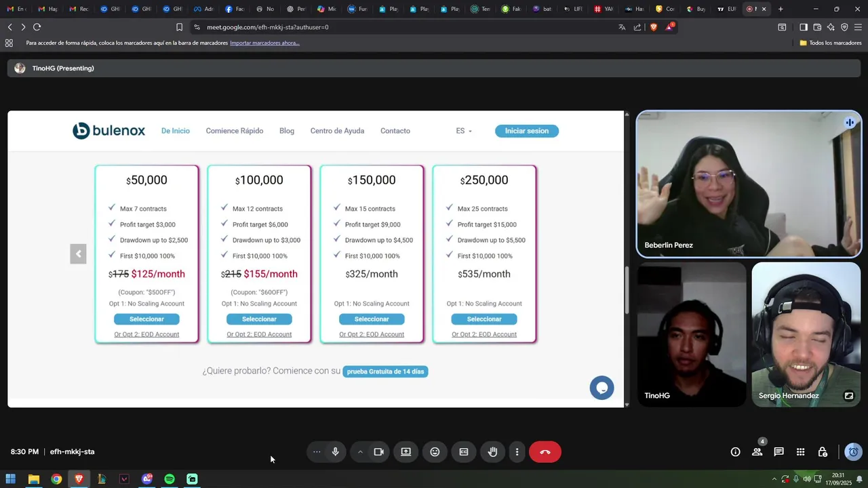Open the ES language dropdown
868x488 pixels.
[464, 131]
